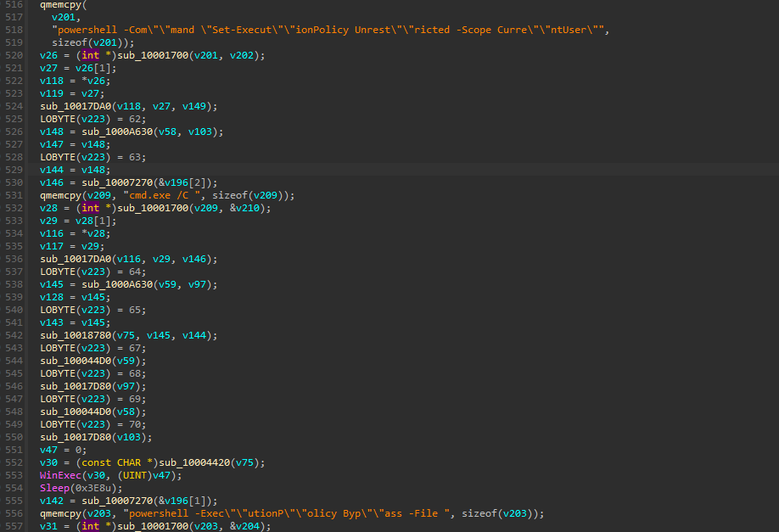Click sub_10018780 on line 542
This screenshot has width=779, height=532.
pyautogui.click(x=76, y=335)
